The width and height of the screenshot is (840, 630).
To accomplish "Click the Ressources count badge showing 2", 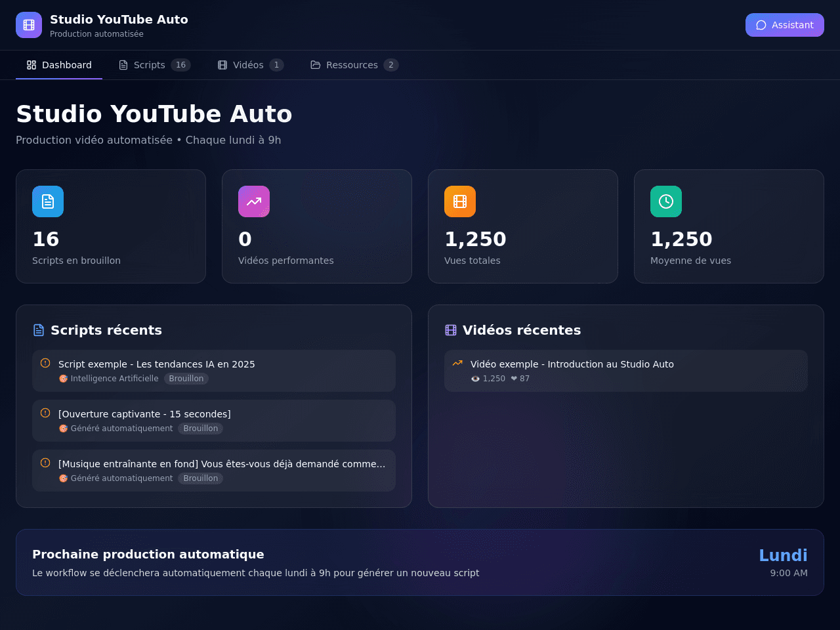I will (391, 65).
